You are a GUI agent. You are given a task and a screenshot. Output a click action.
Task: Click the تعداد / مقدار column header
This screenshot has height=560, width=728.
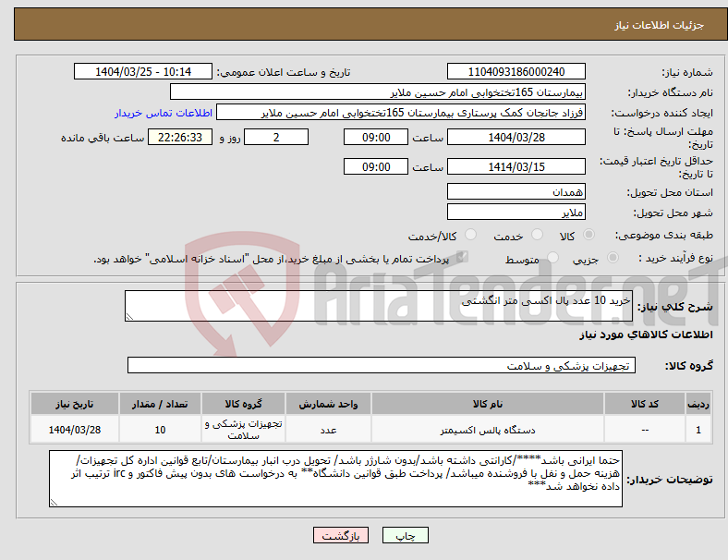coord(160,404)
